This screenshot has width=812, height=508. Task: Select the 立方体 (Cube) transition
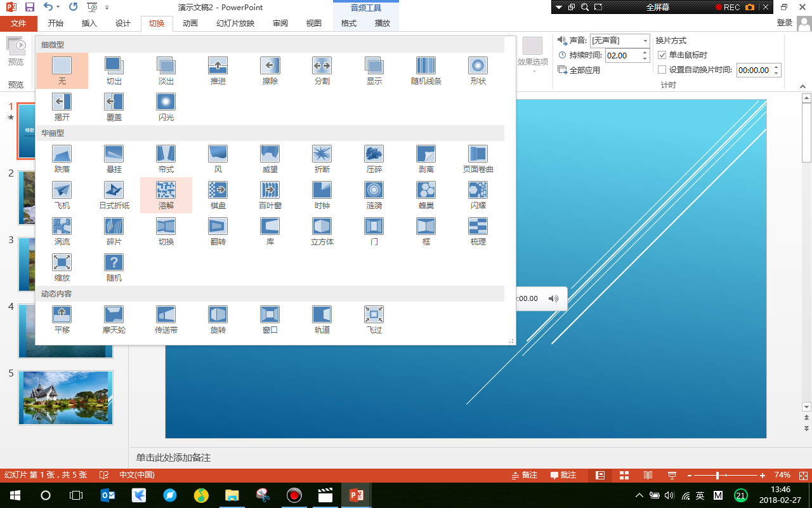tap(322, 231)
